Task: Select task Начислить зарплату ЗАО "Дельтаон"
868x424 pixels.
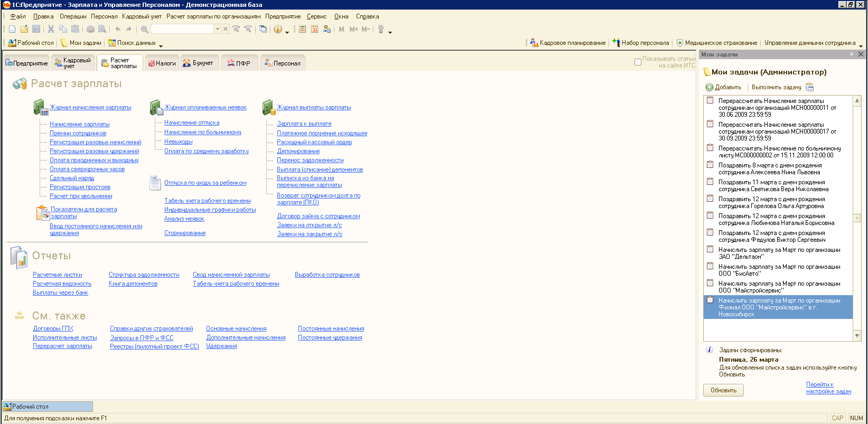Action: 778,253
